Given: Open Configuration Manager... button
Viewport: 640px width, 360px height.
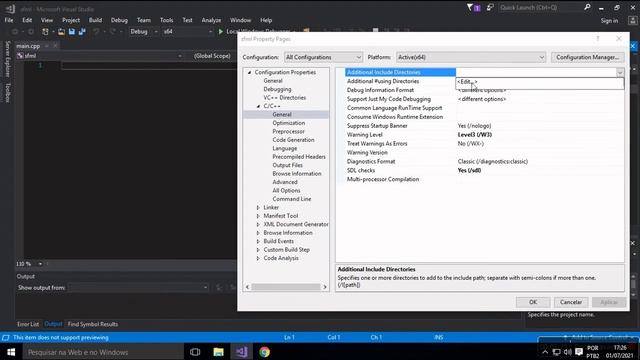Looking at the screenshot, I should pyautogui.click(x=587, y=57).
